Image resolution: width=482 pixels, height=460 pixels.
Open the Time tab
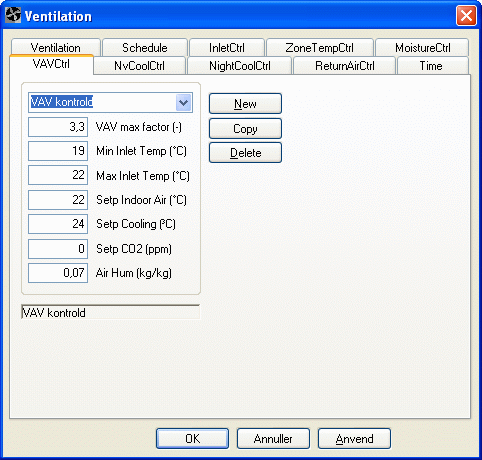(x=433, y=66)
